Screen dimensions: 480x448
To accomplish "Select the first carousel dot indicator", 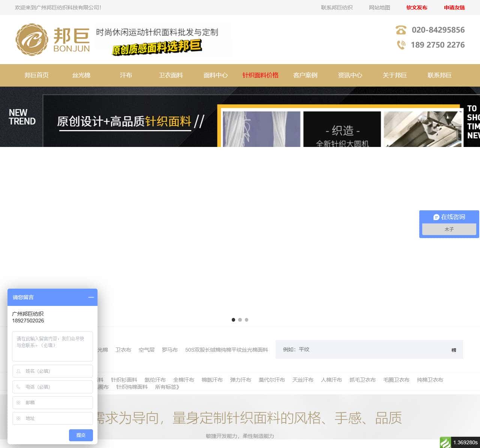I will 234,320.
